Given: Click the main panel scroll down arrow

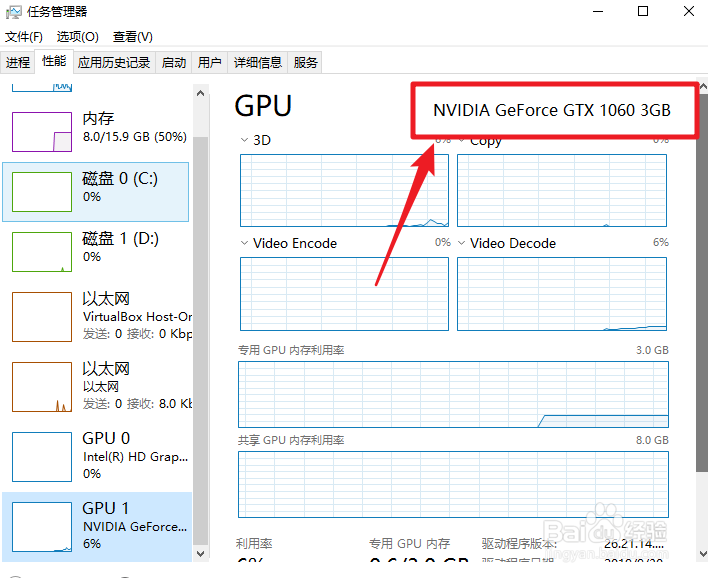Looking at the screenshot, I should pos(703,553).
